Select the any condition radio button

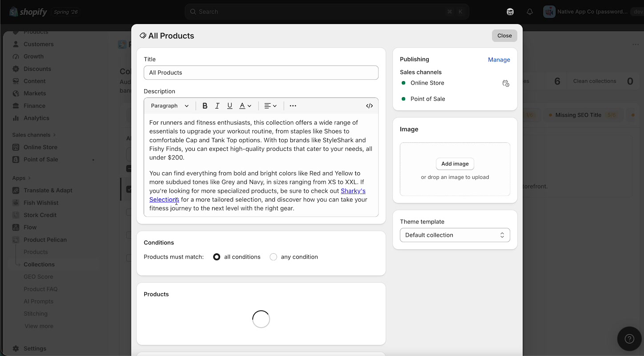point(274,257)
